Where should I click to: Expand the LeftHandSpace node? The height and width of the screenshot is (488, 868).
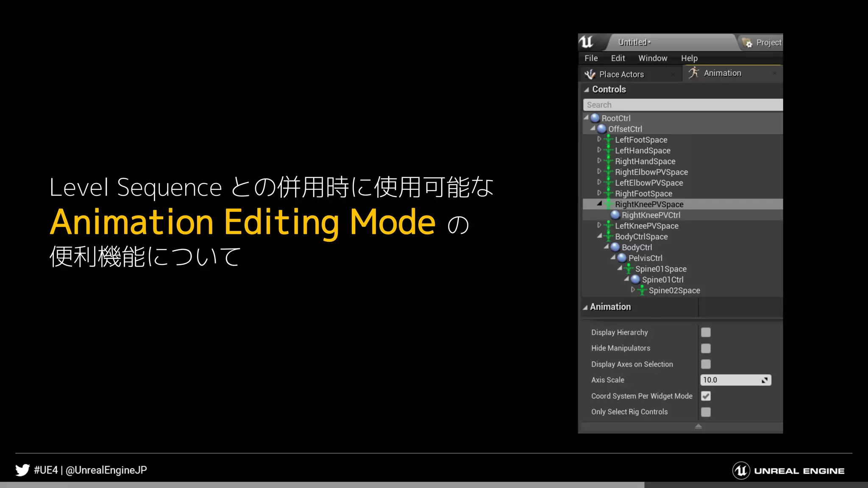point(599,150)
